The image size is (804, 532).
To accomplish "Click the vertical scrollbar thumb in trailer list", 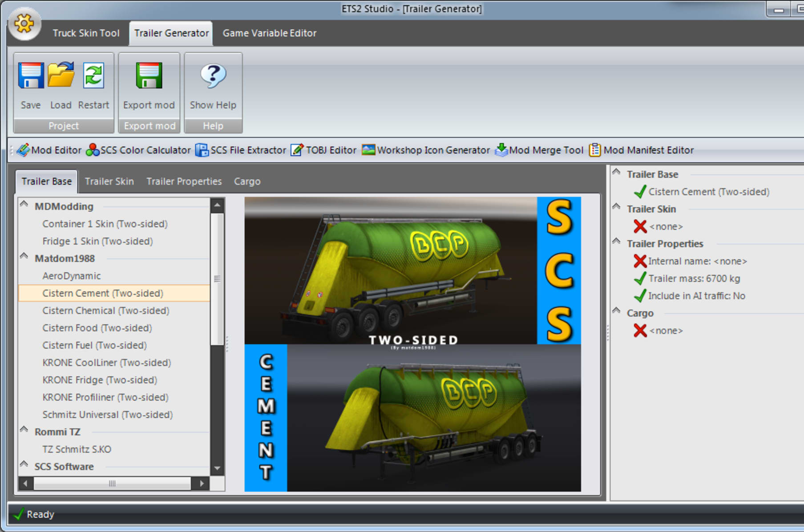I will (x=217, y=279).
